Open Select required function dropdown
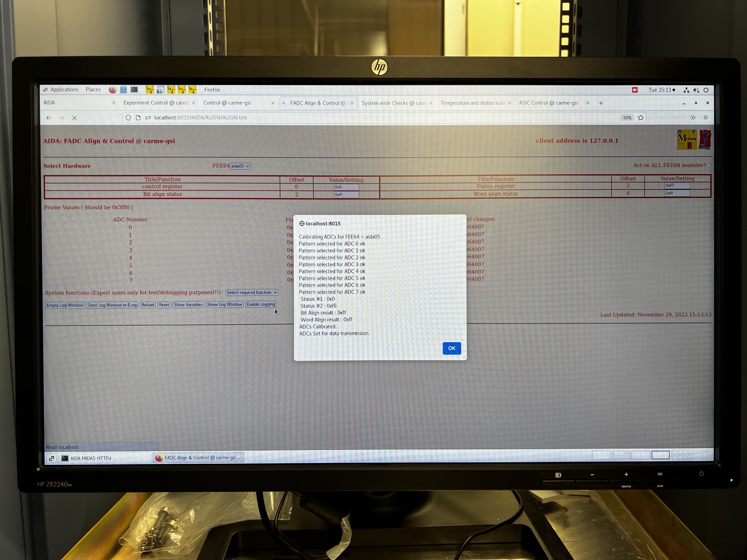 pos(252,292)
